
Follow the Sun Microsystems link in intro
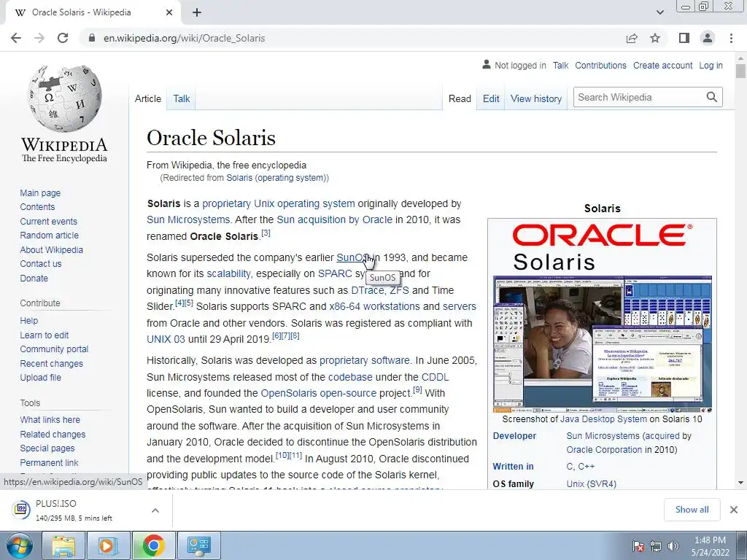188,219
